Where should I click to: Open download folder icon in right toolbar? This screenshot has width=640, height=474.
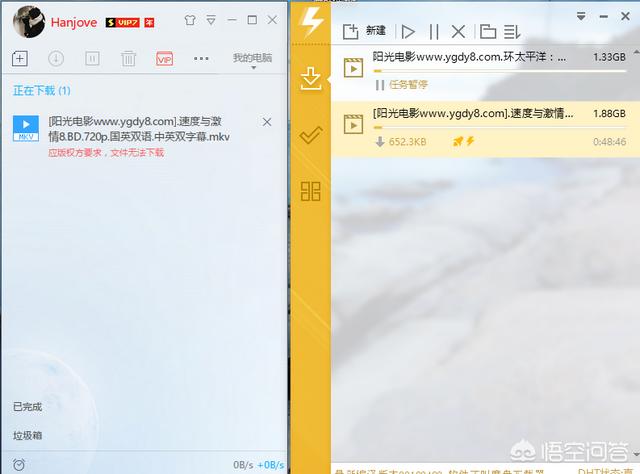point(488,31)
